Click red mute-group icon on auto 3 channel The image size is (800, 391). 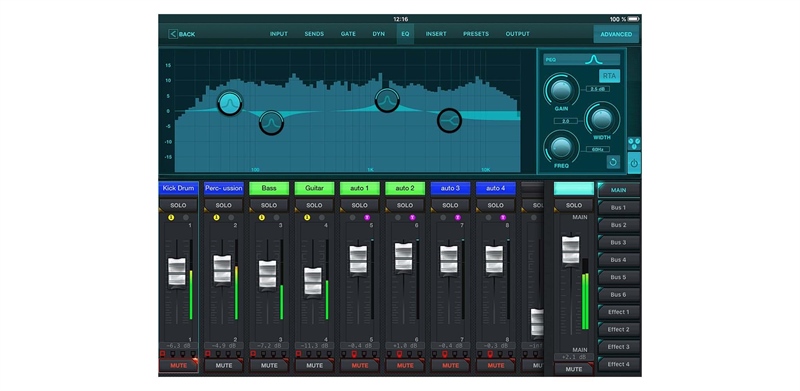444,354
